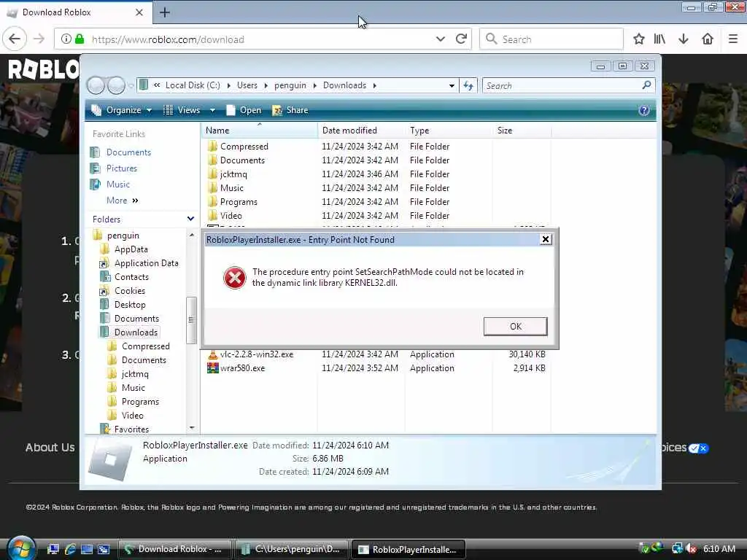Select the Programs folder in file list
Viewport: 747px width, 560px height.
click(x=239, y=202)
